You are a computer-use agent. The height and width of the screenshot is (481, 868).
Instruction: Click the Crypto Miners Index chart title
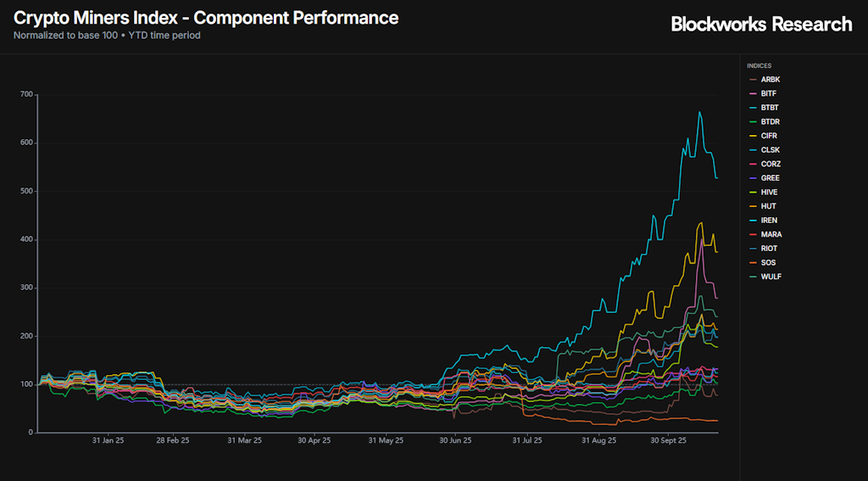[x=206, y=18]
